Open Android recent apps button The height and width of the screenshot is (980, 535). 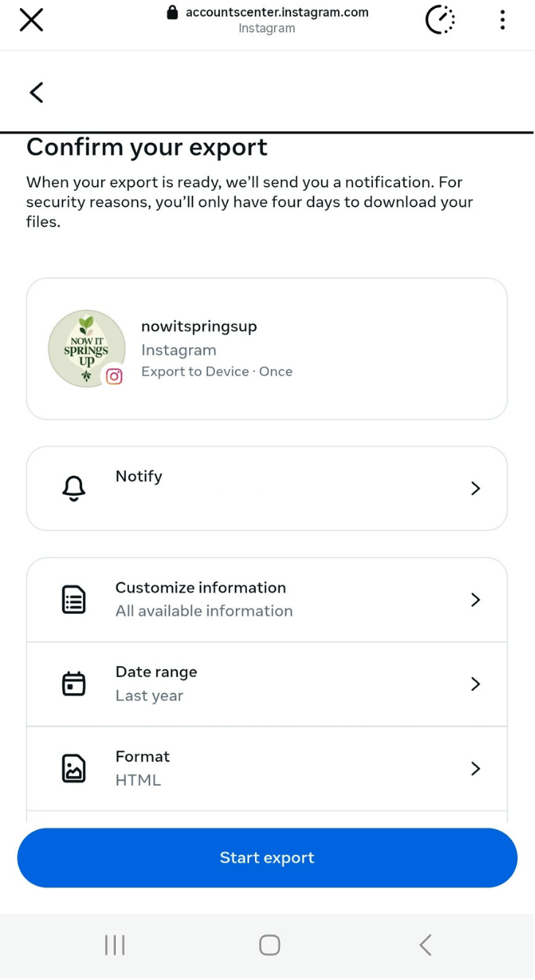click(x=115, y=945)
